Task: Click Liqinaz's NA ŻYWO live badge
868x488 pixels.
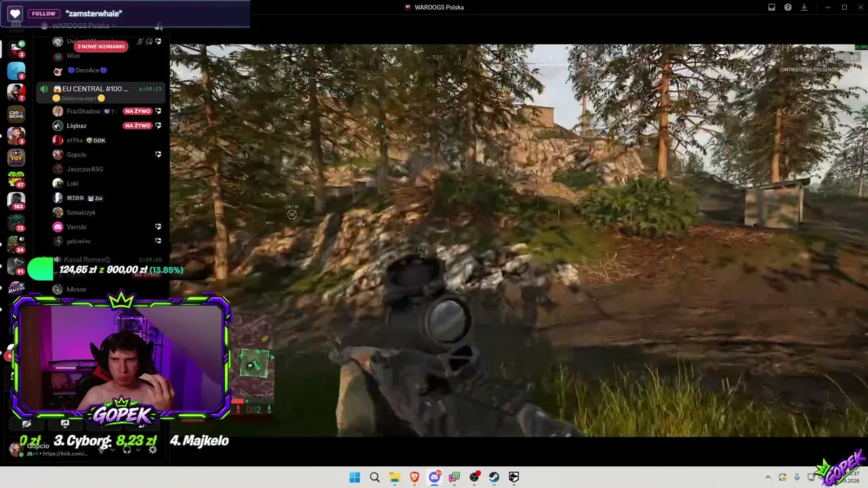Action: click(x=137, y=125)
